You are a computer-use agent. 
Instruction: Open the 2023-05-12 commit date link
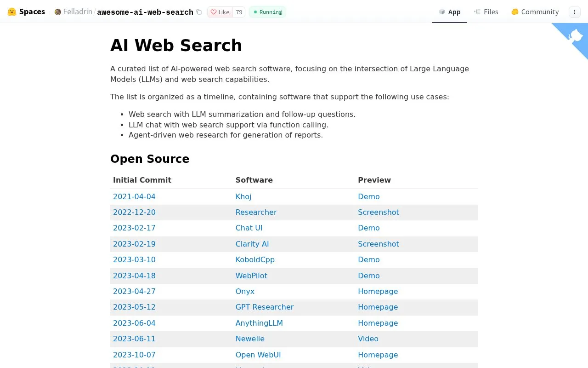(x=134, y=307)
